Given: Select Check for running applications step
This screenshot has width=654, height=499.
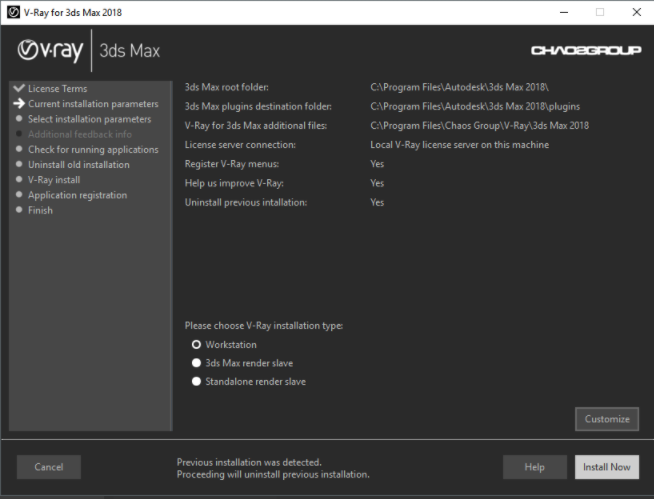Looking at the screenshot, I should (x=93, y=150).
